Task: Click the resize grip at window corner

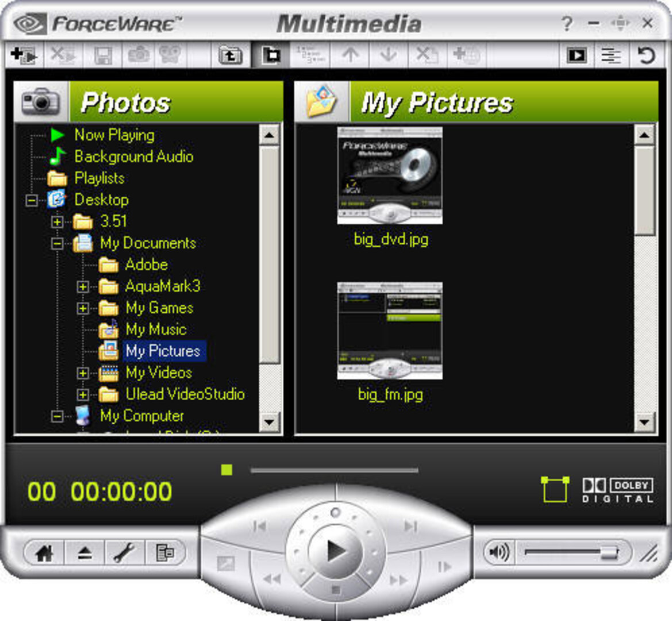Action: tap(649, 553)
